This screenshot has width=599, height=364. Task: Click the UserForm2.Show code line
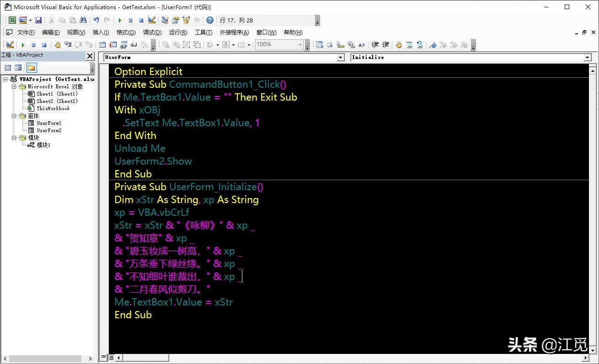(x=153, y=161)
